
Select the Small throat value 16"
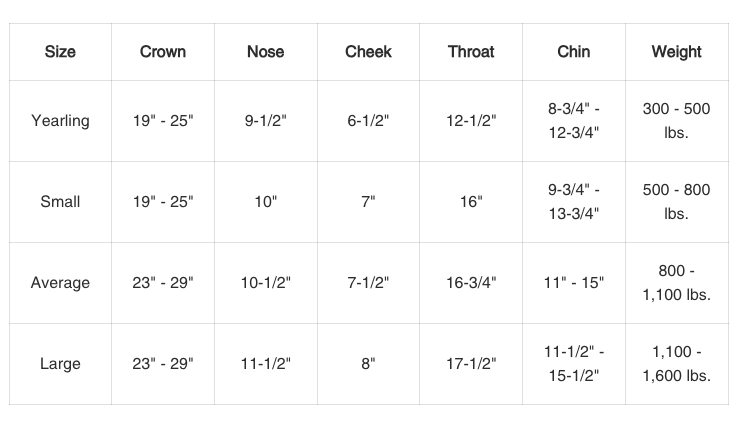(x=471, y=202)
